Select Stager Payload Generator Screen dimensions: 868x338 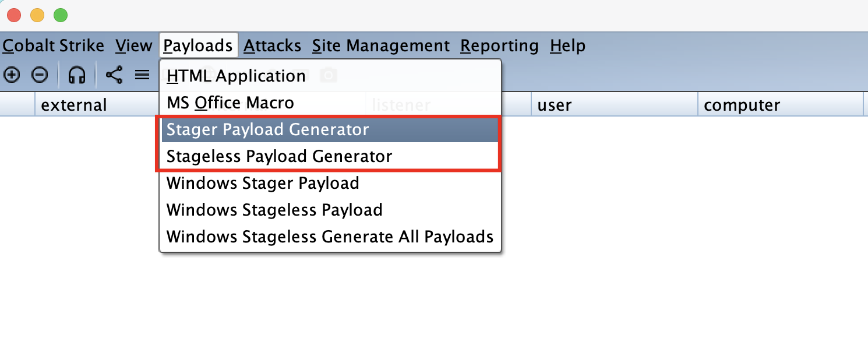click(x=267, y=129)
